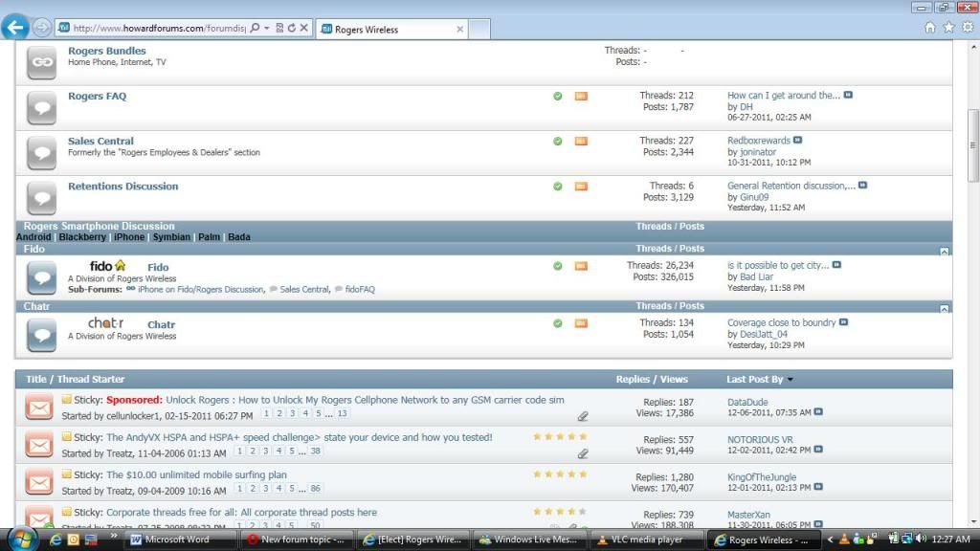The height and width of the screenshot is (551, 980).
Task: Open the Rogers Bundles forum link
Action: click(x=107, y=51)
